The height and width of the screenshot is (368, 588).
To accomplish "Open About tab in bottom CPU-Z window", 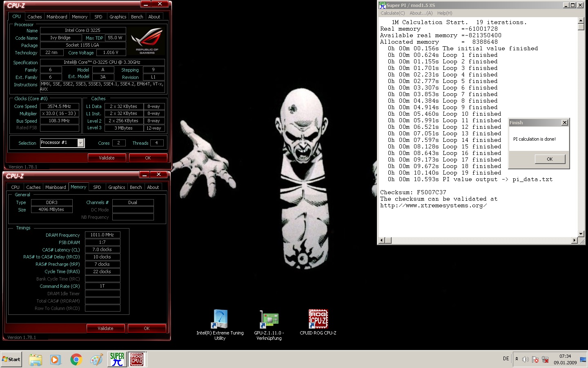I will click(x=153, y=187).
